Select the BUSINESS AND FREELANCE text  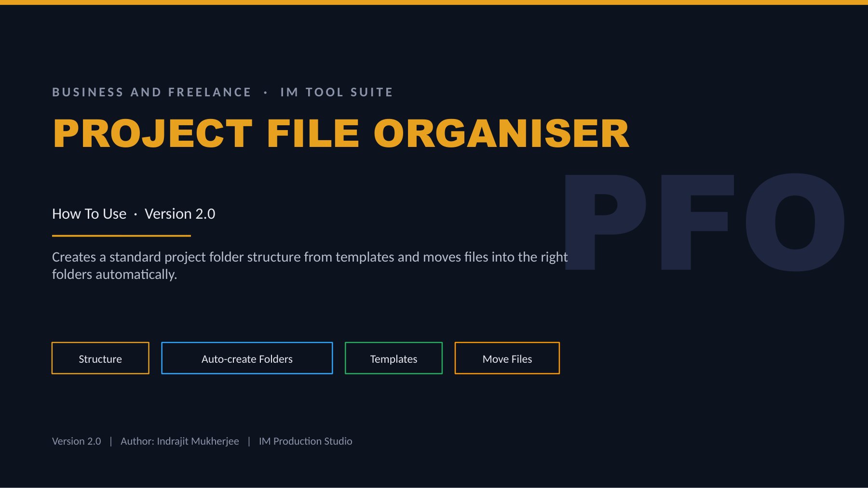152,92
